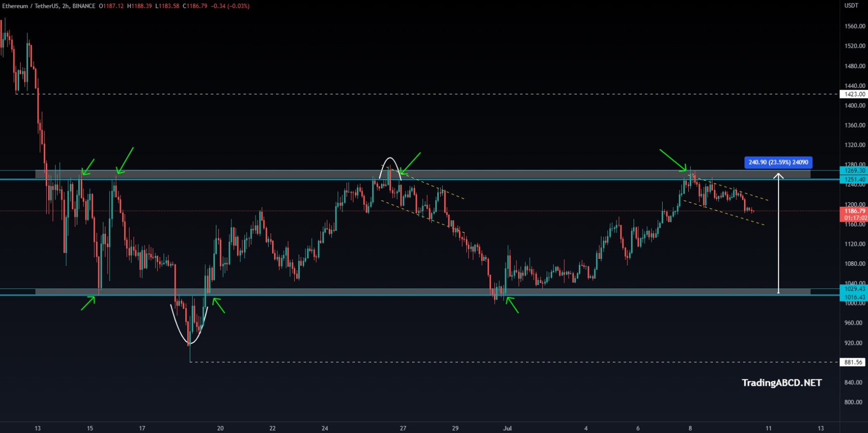Click the green arrow beneath the July 1 low

tap(513, 305)
